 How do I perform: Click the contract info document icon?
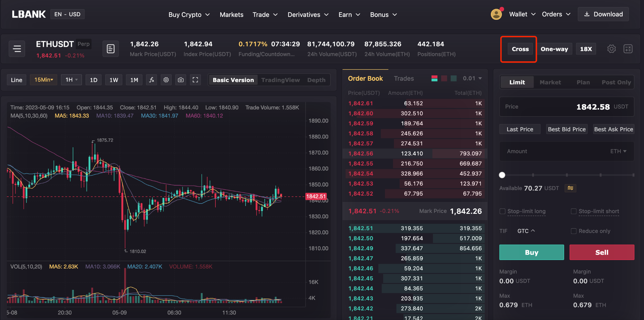[x=110, y=49]
